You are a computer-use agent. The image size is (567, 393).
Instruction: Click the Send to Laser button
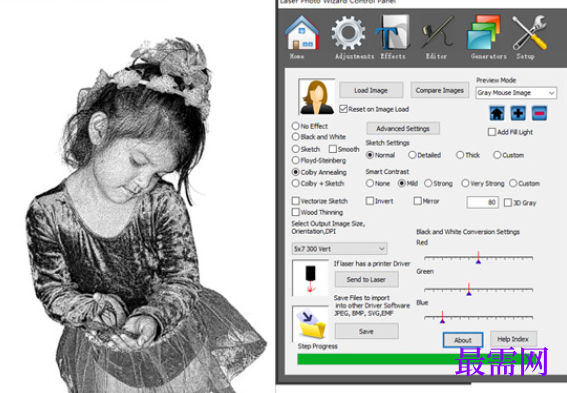(x=366, y=279)
